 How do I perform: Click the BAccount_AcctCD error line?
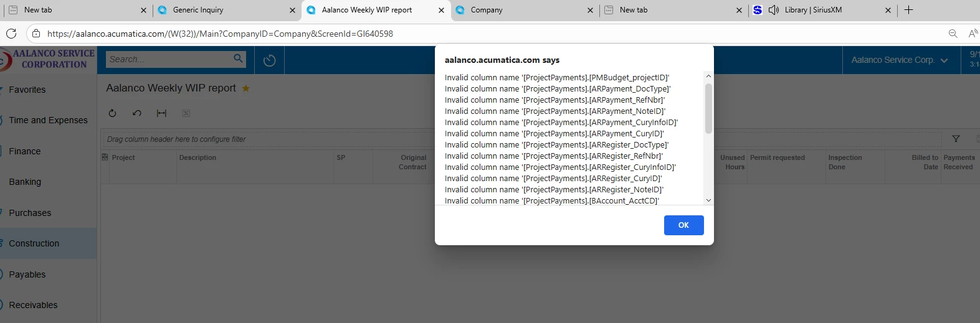[x=552, y=201]
